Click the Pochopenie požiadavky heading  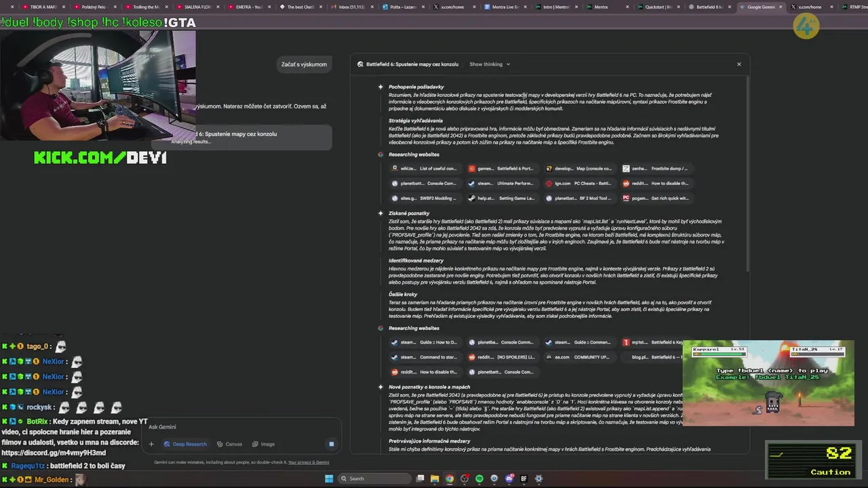click(416, 87)
